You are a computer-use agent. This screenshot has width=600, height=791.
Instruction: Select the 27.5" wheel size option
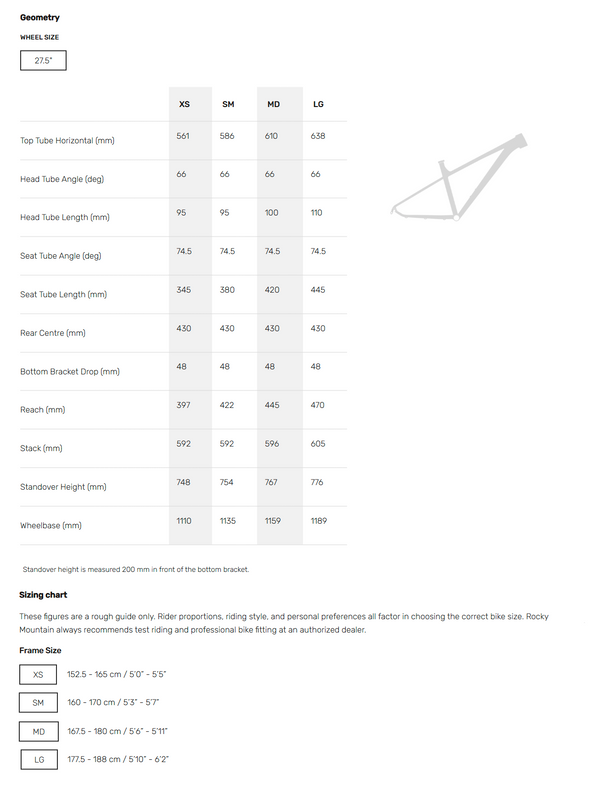(x=43, y=61)
